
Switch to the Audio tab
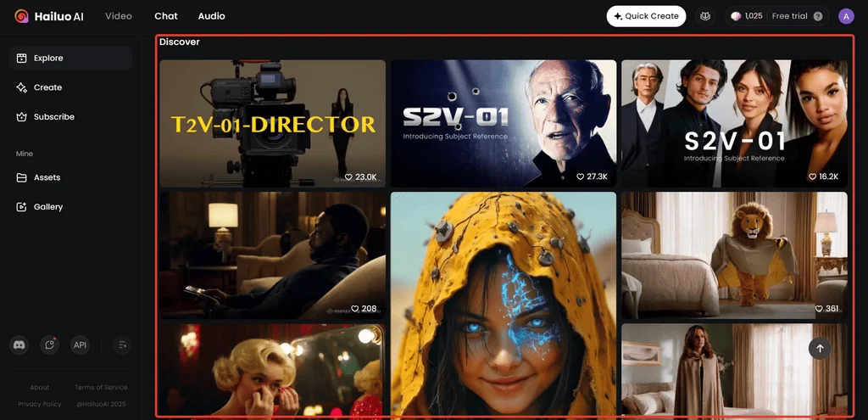click(x=211, y=16)
